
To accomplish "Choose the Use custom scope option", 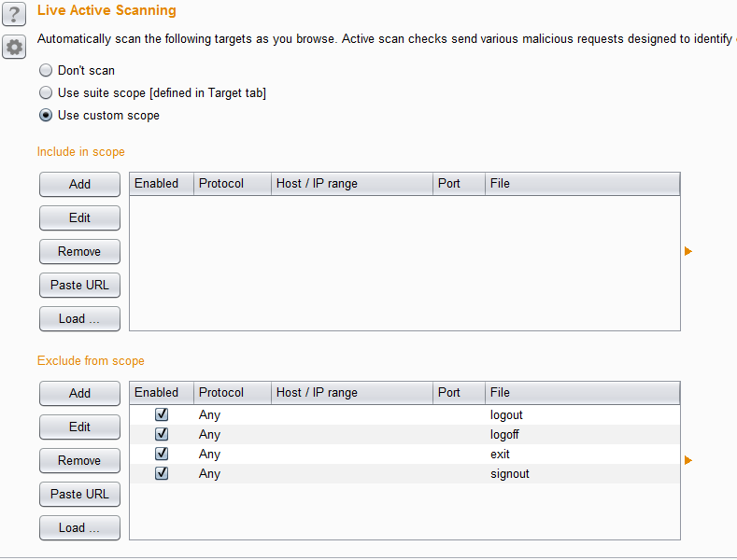I will click(x=46, y=116).
